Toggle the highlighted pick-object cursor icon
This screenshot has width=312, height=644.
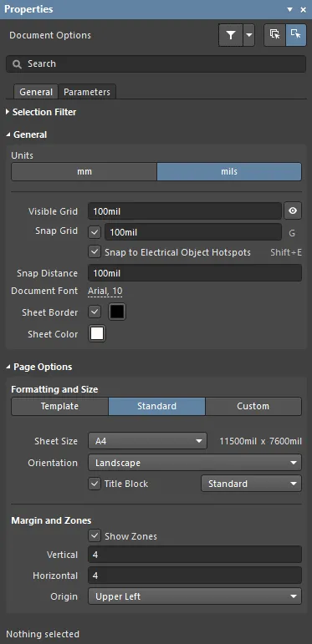pos(296,35)
